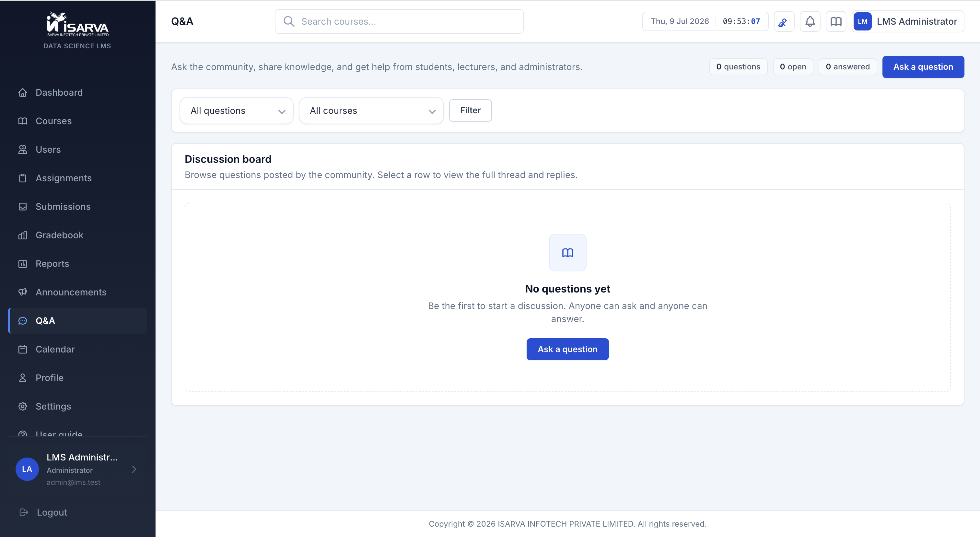
Task: Click Ask a question under empty state
Action: click(x=567, y=349)
